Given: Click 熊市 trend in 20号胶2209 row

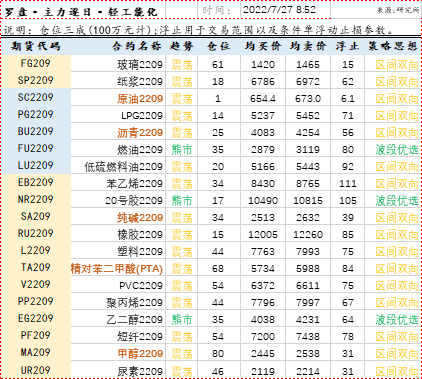Looking at the screenshot, I should pos(182,201).
